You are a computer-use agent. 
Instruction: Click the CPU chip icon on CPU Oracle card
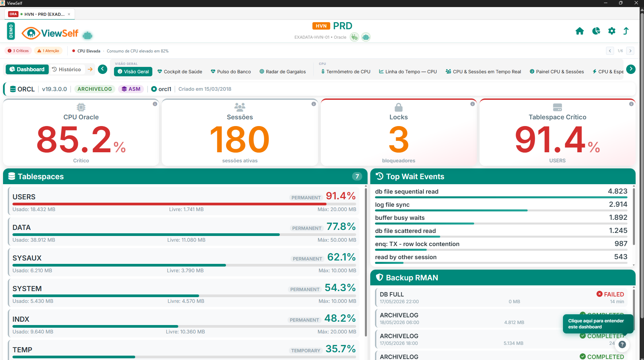(x=81, y=107)
